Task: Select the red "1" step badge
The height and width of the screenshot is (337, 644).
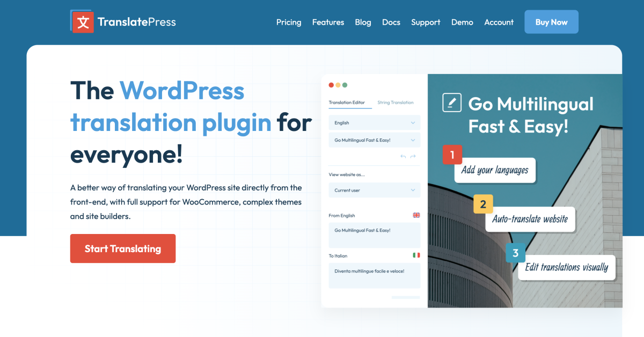Action: point(452,154)
